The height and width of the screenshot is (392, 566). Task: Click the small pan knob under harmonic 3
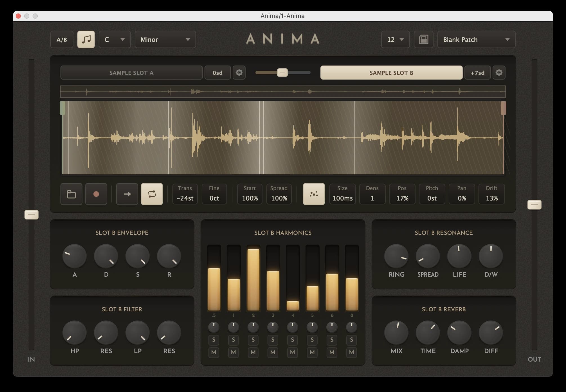(273, 327)
